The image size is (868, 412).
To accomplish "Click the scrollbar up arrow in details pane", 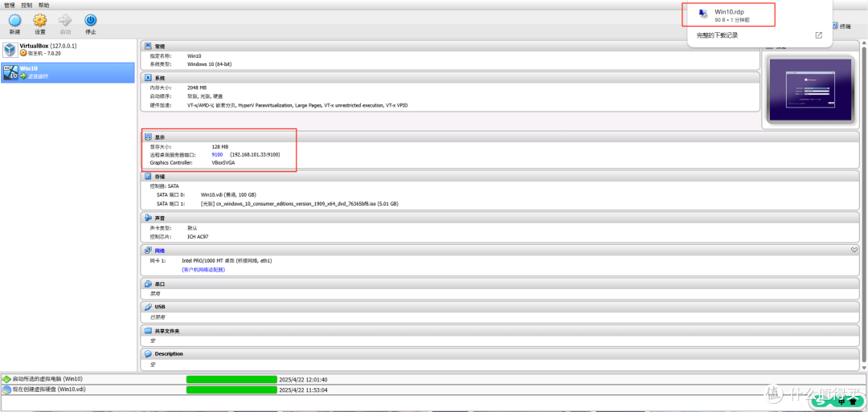I will point(864,43).
